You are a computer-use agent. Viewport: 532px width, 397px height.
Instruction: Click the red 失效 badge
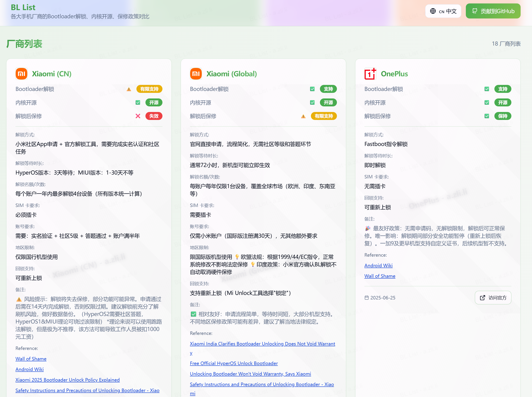coord(154,116)
